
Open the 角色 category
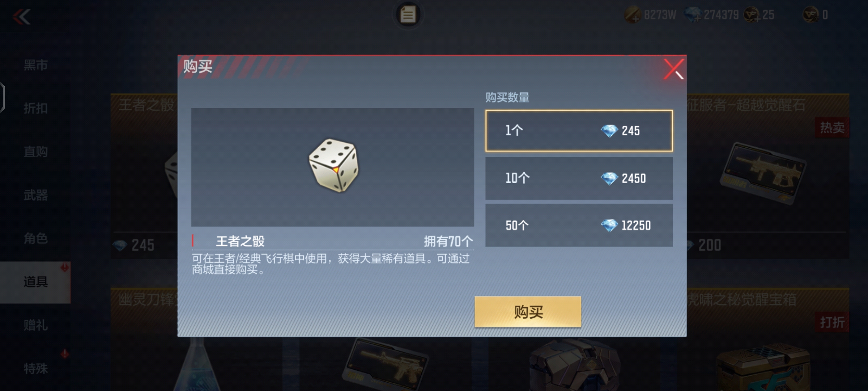click(x=35, y=239)
